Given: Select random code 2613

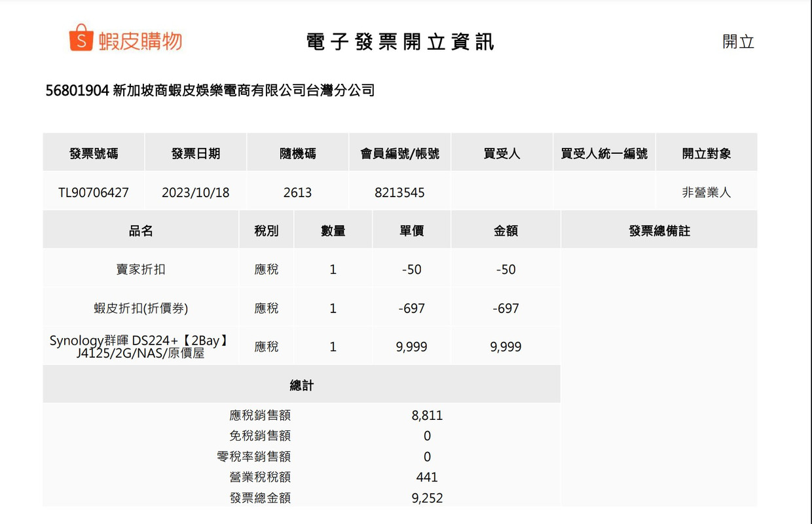Looking at the screenshot, I should point(298,193).
